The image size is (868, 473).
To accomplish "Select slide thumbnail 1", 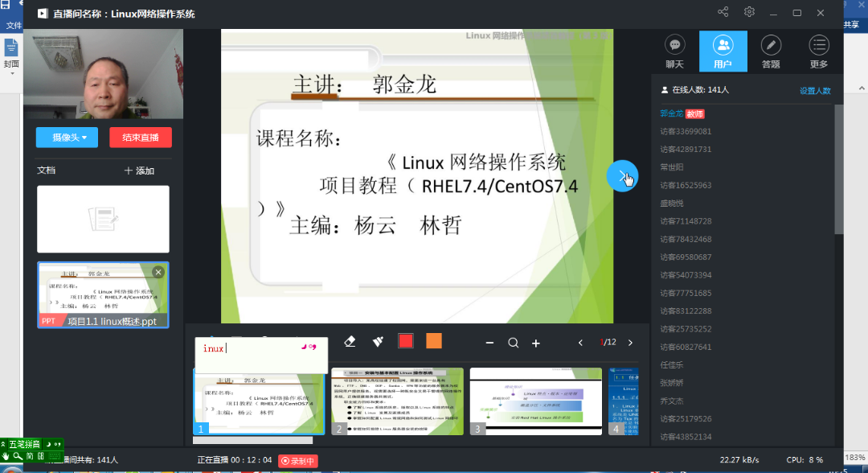I will pos(259,401).
